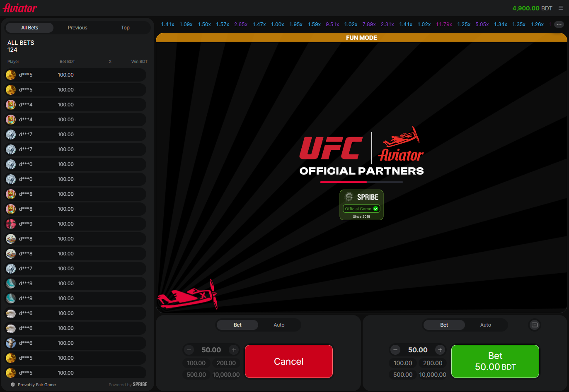Increase right bet amount with plus
The image size is (569, 392).
pos(440,350)
